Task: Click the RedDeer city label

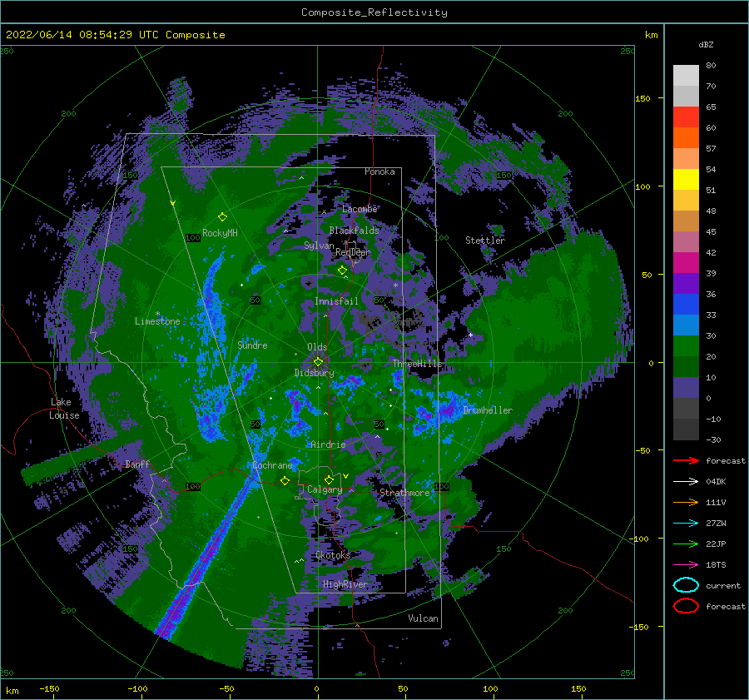Action: tap(353, 252)
